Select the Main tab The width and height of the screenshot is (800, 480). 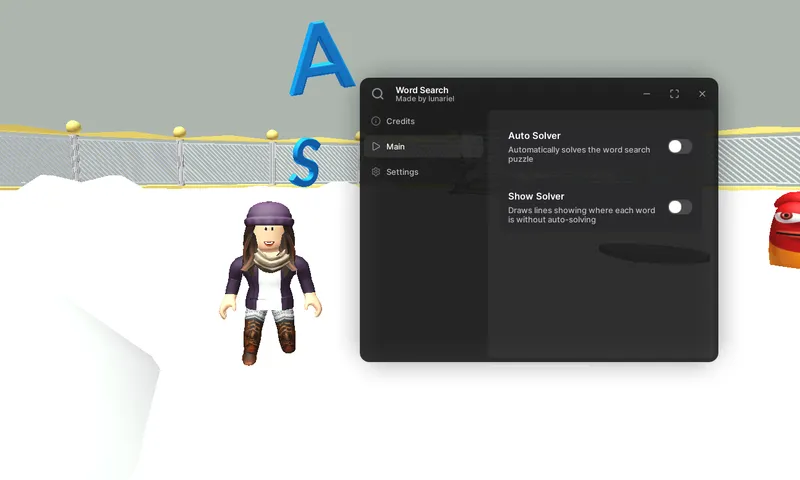421,146
